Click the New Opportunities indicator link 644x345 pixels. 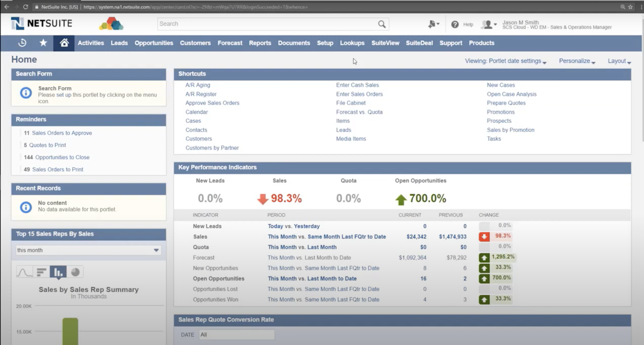click(x=215, y=268)
